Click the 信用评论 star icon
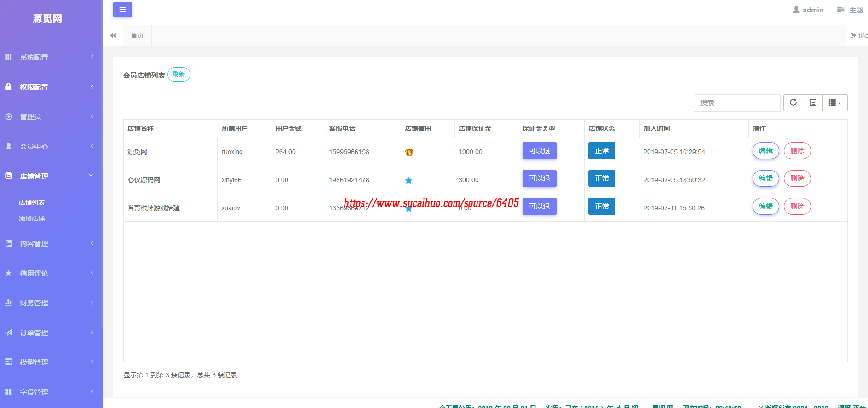This screenshot has height=408, width=868. [x=8, y=273]
